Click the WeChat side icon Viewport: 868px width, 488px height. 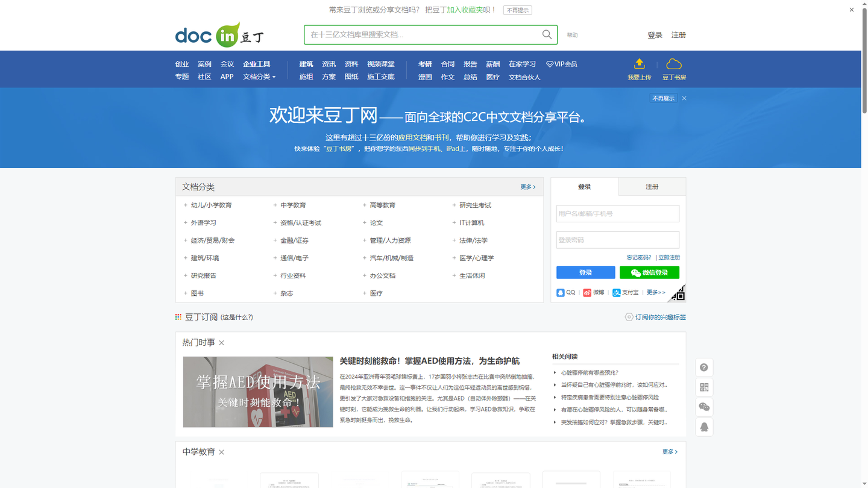click(704, 407)
